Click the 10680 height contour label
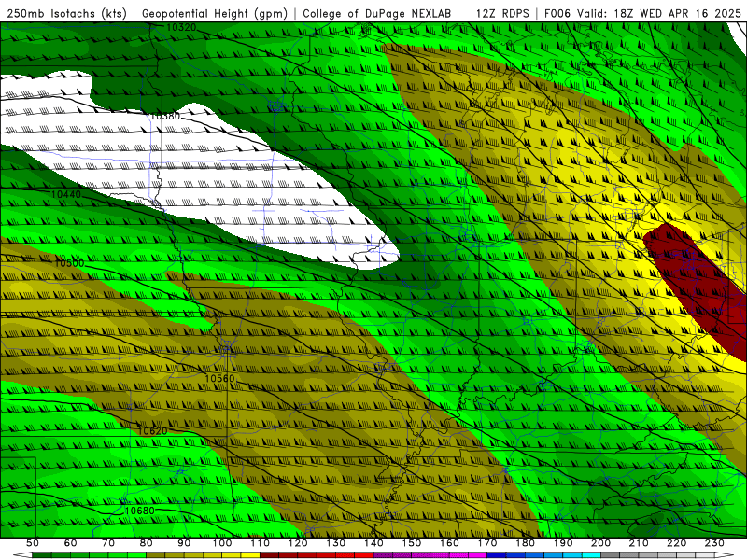 pos(139,511)
